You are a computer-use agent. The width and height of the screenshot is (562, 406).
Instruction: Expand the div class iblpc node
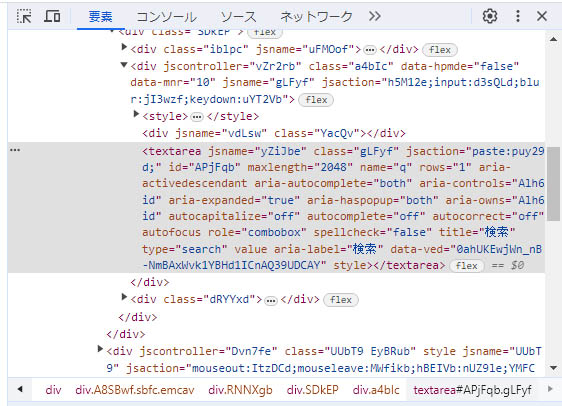[x=124, y=47]
